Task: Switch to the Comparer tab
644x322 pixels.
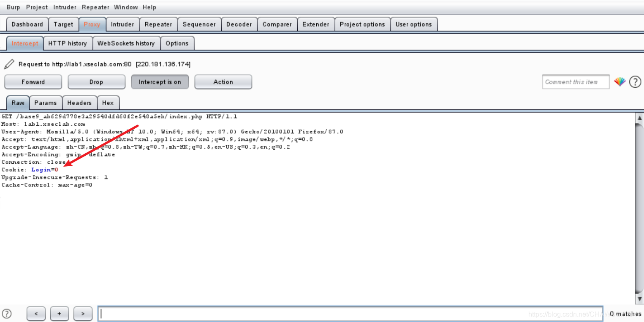Action: click(277, 24)
